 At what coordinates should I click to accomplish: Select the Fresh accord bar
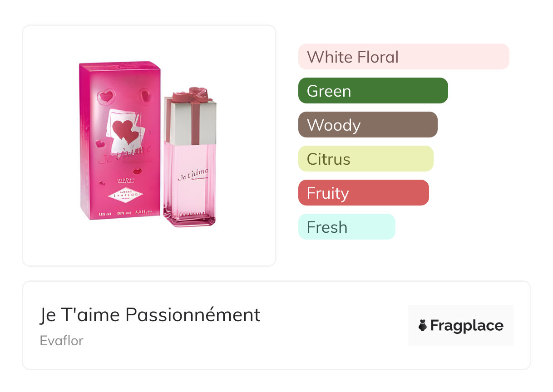click(x=346, y=227)
